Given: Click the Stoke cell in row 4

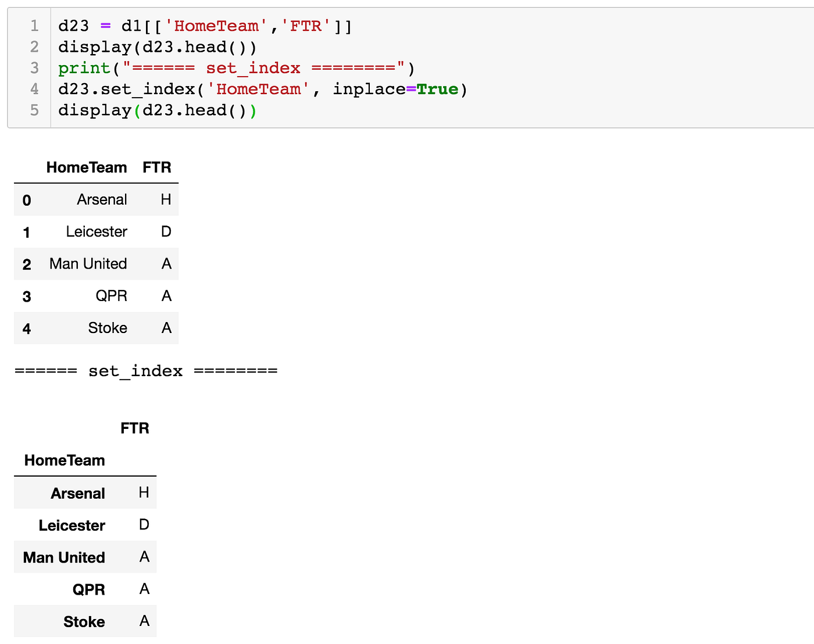Looking at the screenshot, I should (x=108, y=328).
